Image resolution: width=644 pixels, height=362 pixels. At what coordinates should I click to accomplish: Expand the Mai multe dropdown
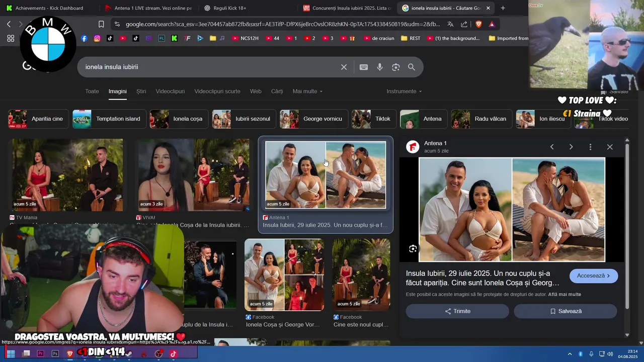307,92
